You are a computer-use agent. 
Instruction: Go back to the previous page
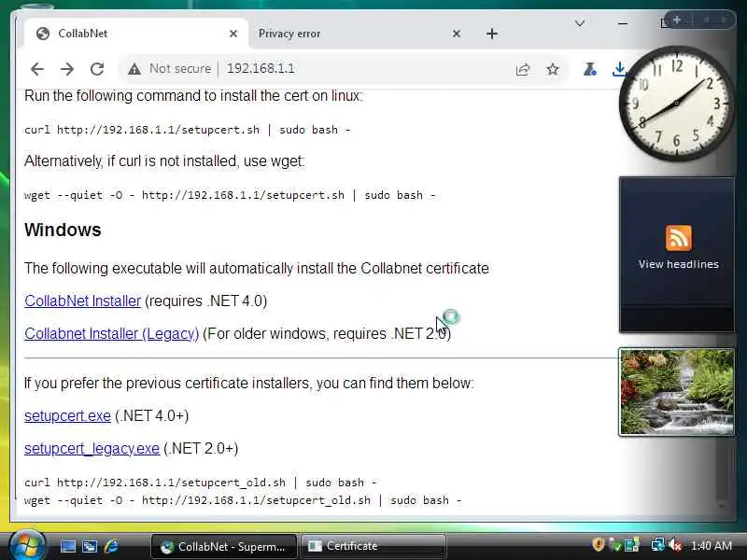[x=37, y=69]
